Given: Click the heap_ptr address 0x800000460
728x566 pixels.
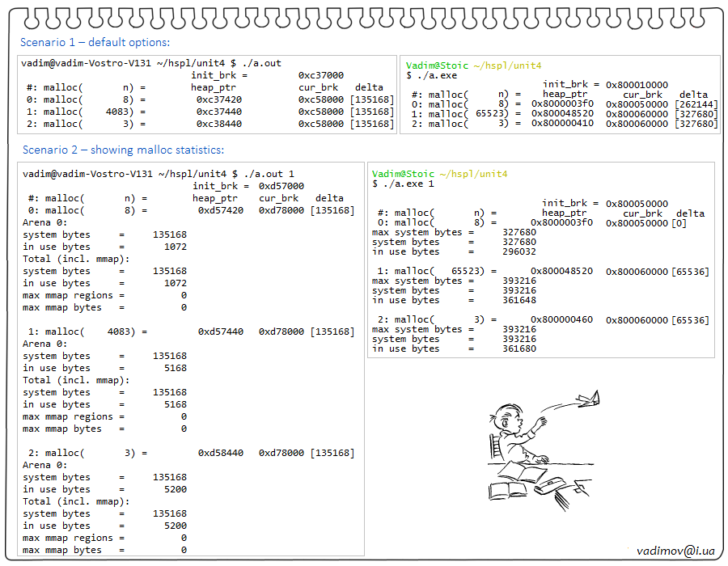Looking at the screenshot, I should [x=561, y=320].
